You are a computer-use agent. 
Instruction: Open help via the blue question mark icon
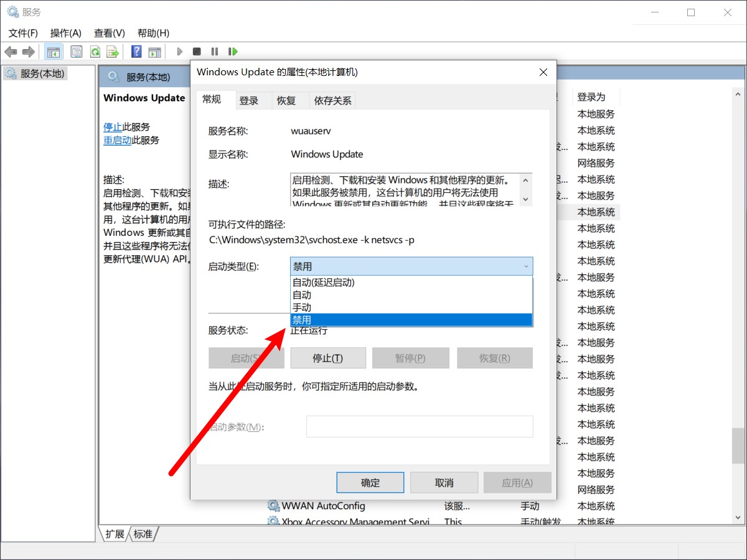coord(136,51)
